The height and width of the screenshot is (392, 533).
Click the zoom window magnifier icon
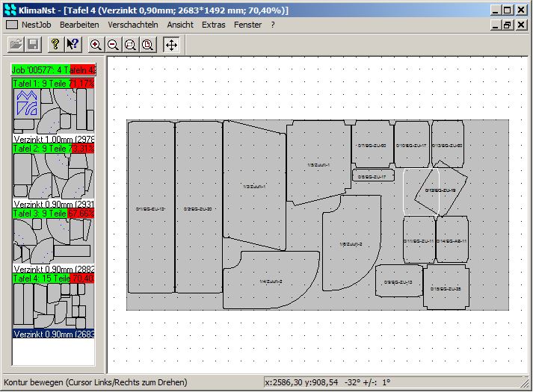coord(130,45)
